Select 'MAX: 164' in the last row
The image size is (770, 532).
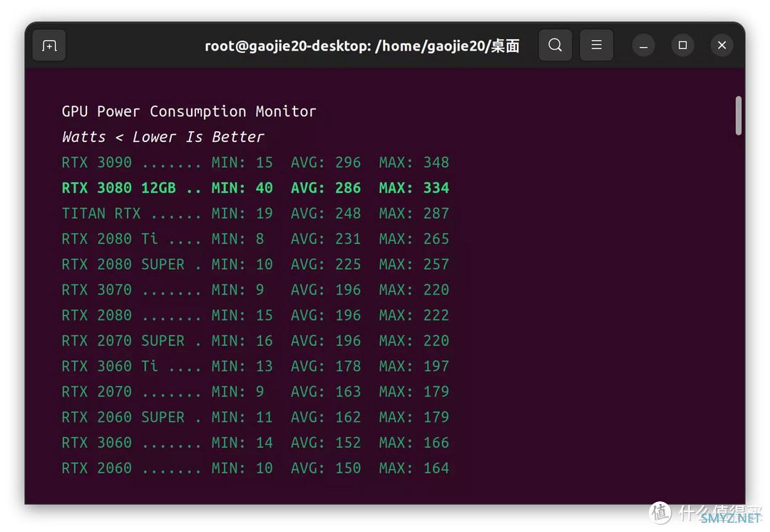tap(414, 468)
